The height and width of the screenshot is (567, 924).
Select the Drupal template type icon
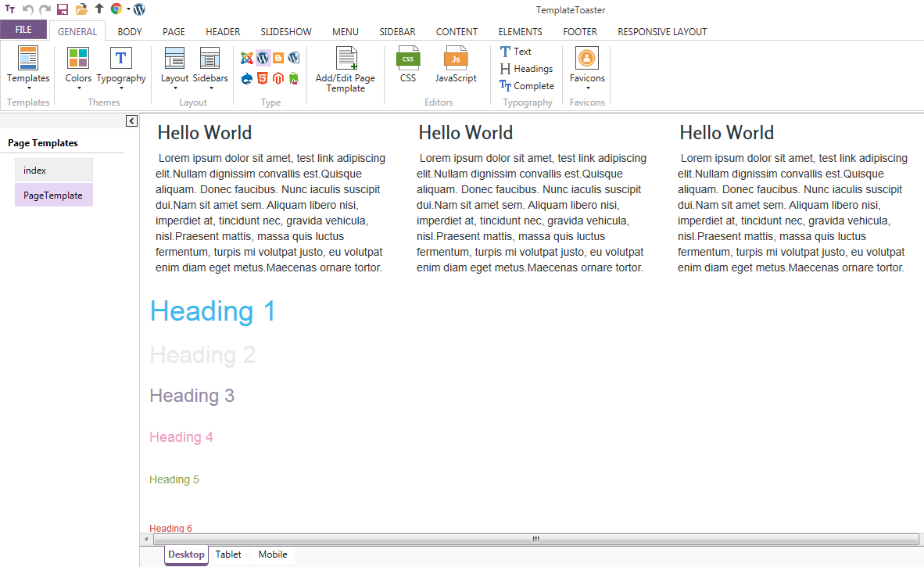pyautogui.click(x=247, y=78)
